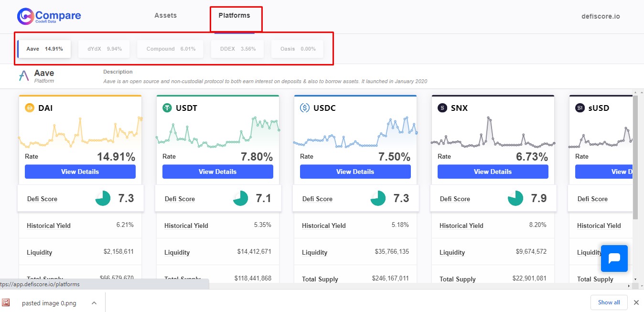Click the DAI Defi Score label

(x=42, y=199)
